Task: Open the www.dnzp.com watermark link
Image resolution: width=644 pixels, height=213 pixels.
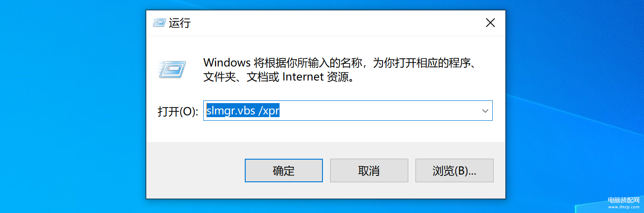Action: 623,207
